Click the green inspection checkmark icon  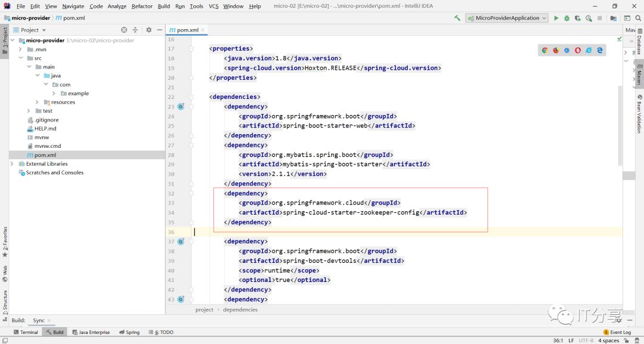[x=619, y=39]
